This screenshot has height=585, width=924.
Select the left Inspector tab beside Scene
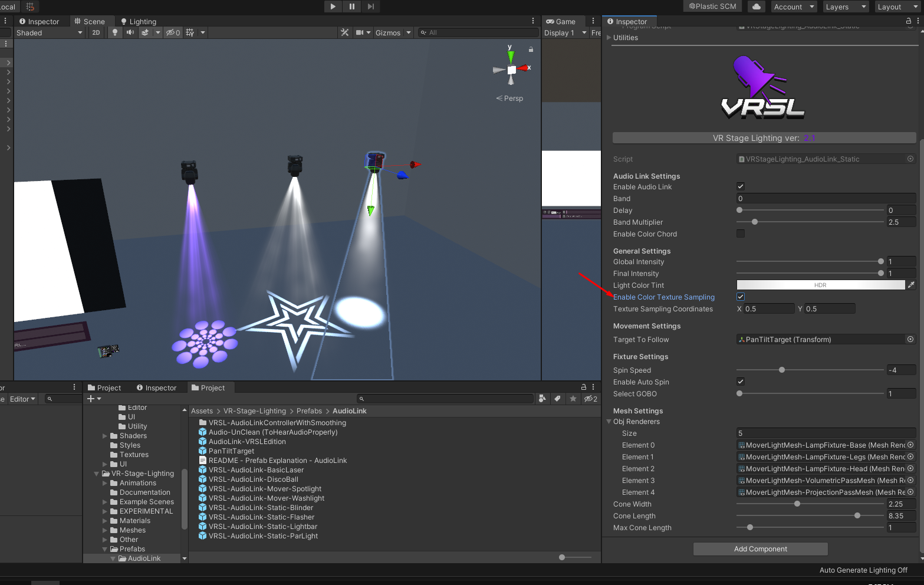[x=39, y=21]
